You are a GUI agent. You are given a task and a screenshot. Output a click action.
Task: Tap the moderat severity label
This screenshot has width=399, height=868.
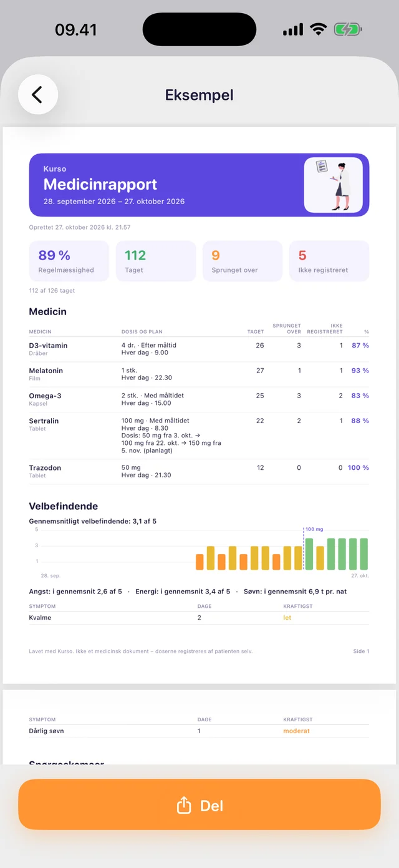(x=297, y=731)
